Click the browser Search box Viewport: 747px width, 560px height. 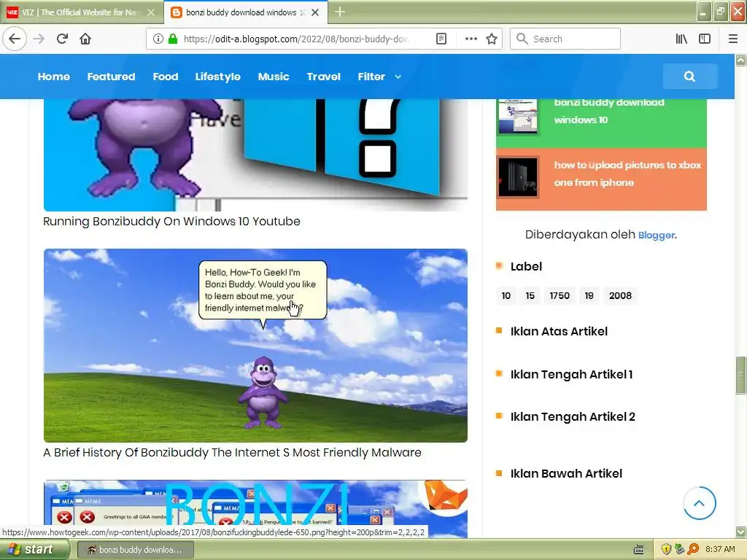click(565, 39)
